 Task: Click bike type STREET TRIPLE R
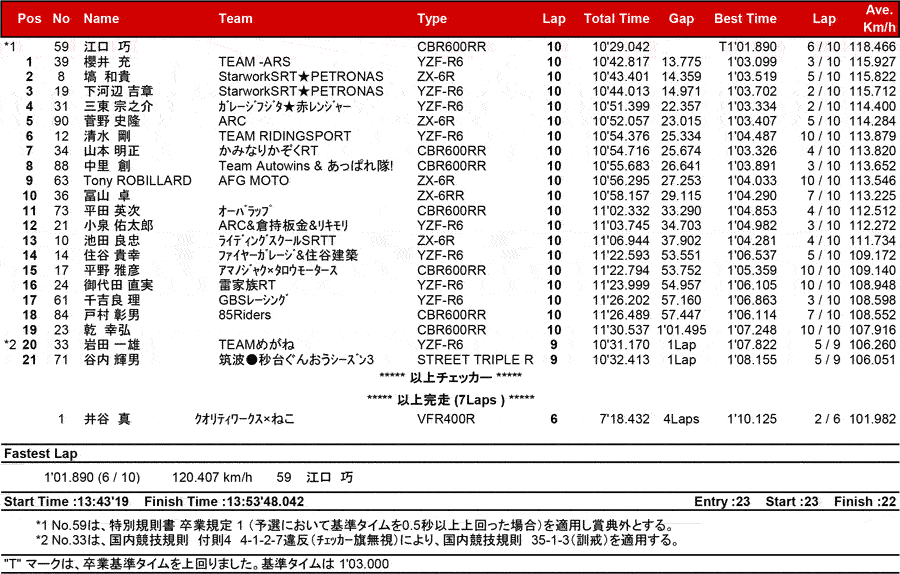point(475,360)
